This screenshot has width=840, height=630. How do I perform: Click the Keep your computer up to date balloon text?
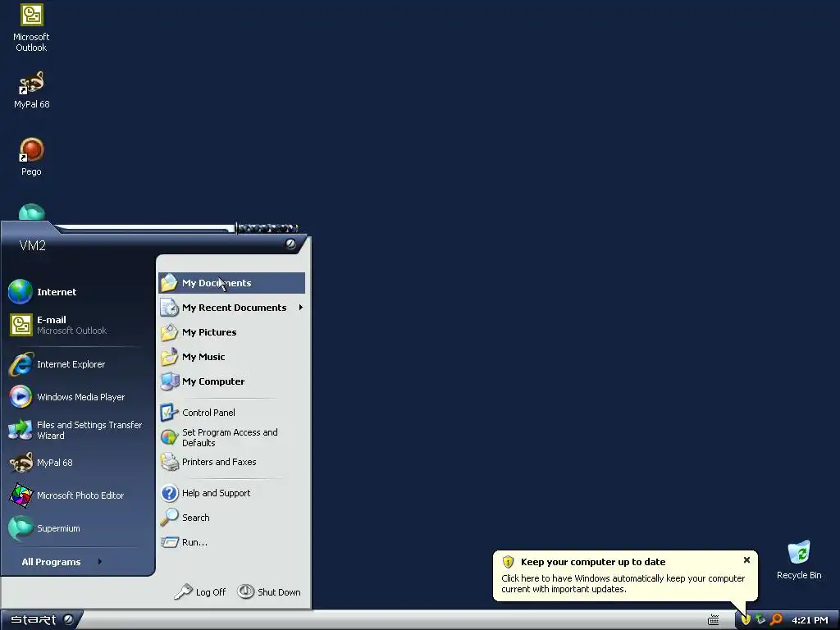coord(593,562)
